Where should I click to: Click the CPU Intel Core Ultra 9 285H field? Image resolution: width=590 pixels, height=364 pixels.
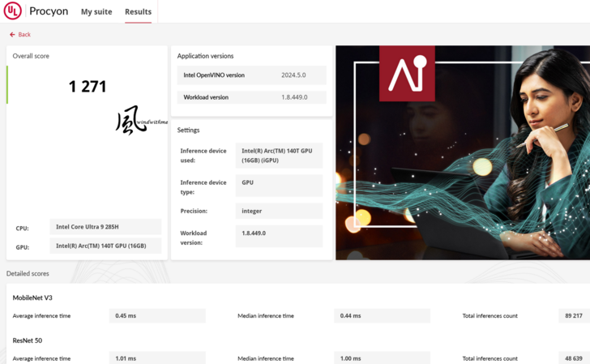(x=105, y=227)
